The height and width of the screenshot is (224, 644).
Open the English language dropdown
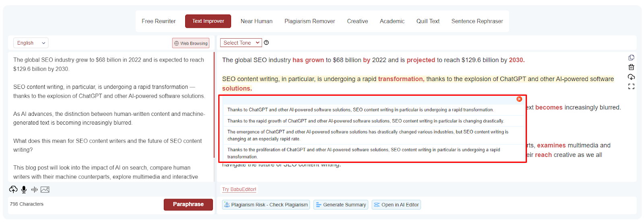click(x=31, y=43)
